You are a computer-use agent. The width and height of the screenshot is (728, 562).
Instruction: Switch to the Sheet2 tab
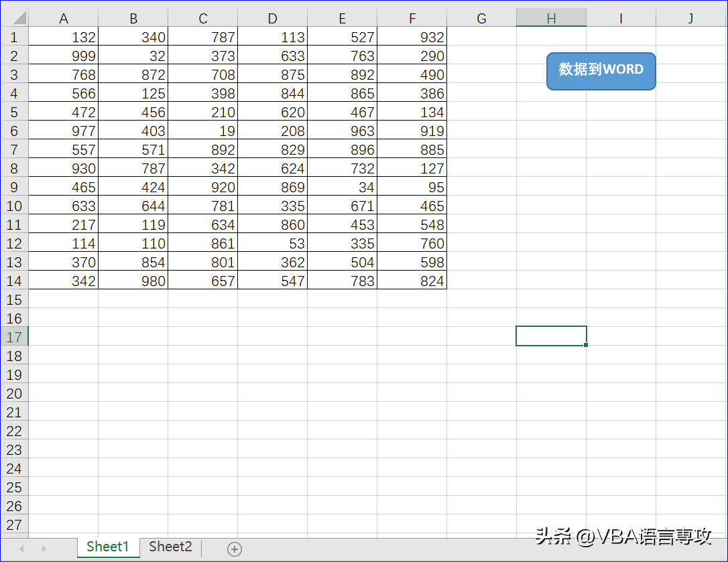tap(170, 547)
